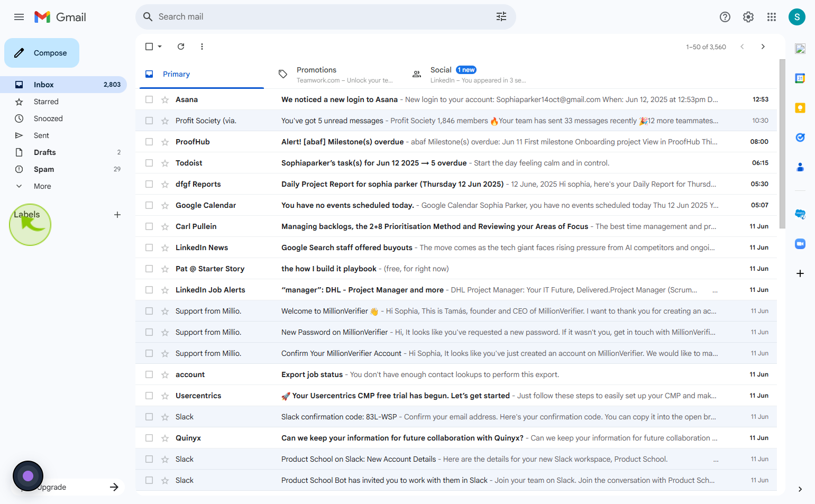Open the Snoozed folder
This screenshot has height=504, width=815.
tap(63, 118)
